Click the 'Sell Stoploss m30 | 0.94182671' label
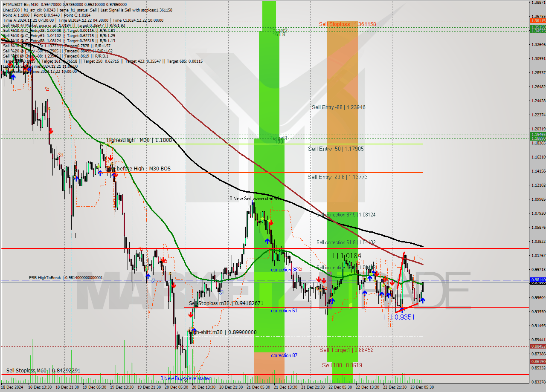Screen dimensions: 546x392 [226, 303]
